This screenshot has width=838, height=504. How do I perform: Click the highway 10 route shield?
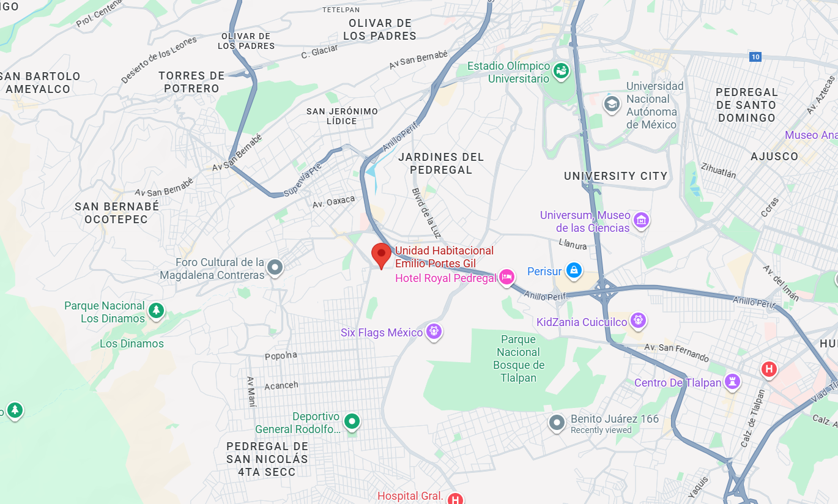[755, 57]
